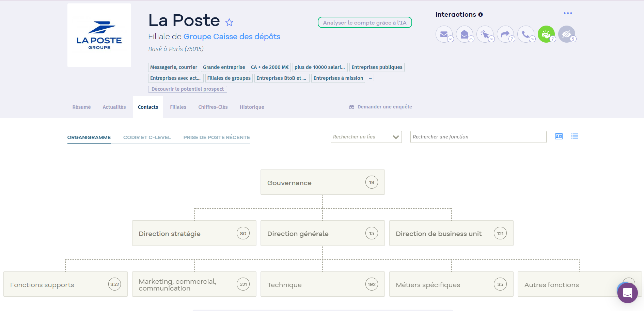Click Découvrir le potentiel prospect

(x=188, y=89)
